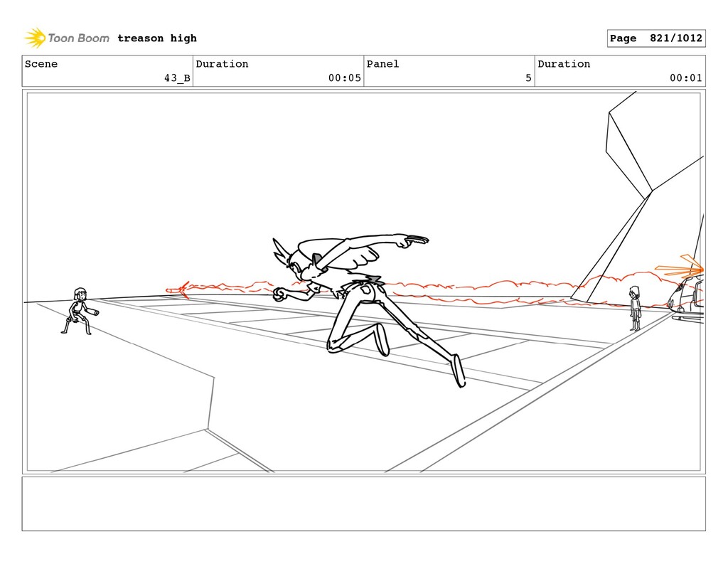This screenshot has height=564, width=728.
Task: Select panel duration value '00:01'
Action: click(x=686, y=78)
